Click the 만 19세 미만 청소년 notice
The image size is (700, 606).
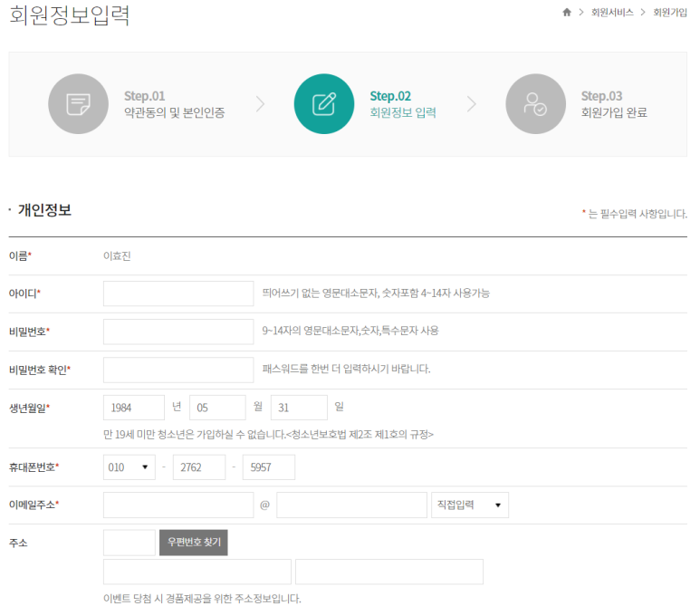[x=268, y=435]
